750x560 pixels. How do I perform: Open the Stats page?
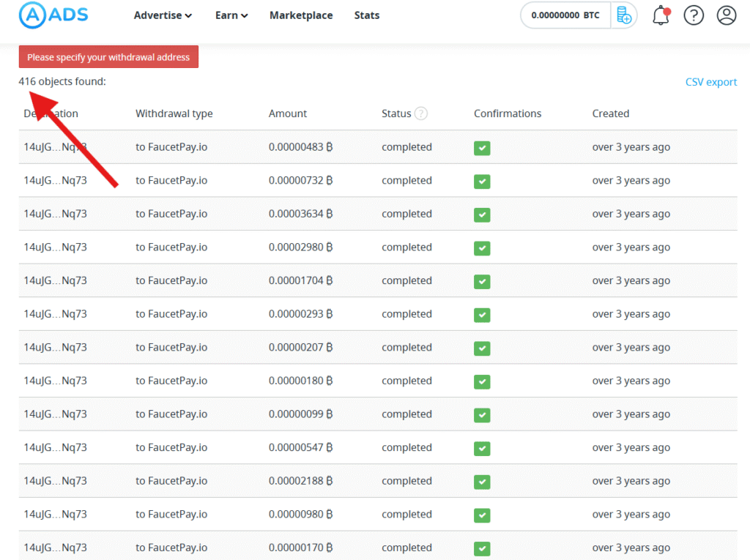[367, 15]
